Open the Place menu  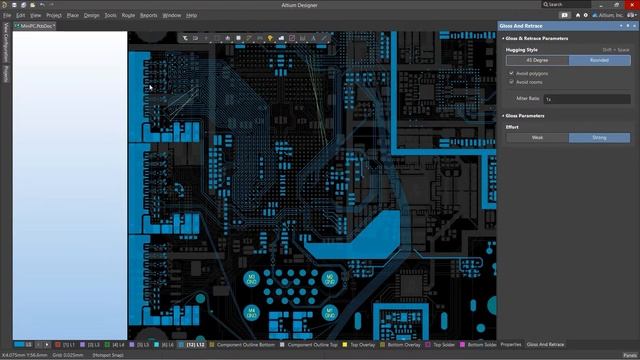(73, 15)
